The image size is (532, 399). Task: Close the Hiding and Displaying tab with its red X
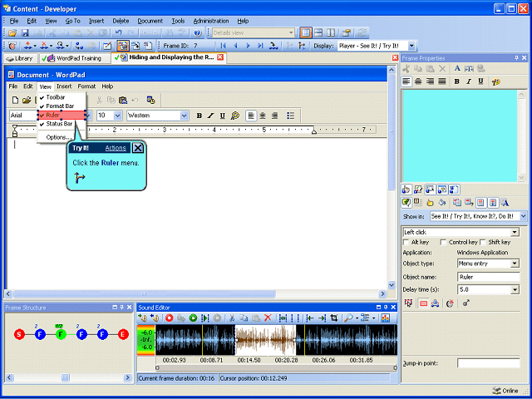pyautogui.click(x=220, y=57)
